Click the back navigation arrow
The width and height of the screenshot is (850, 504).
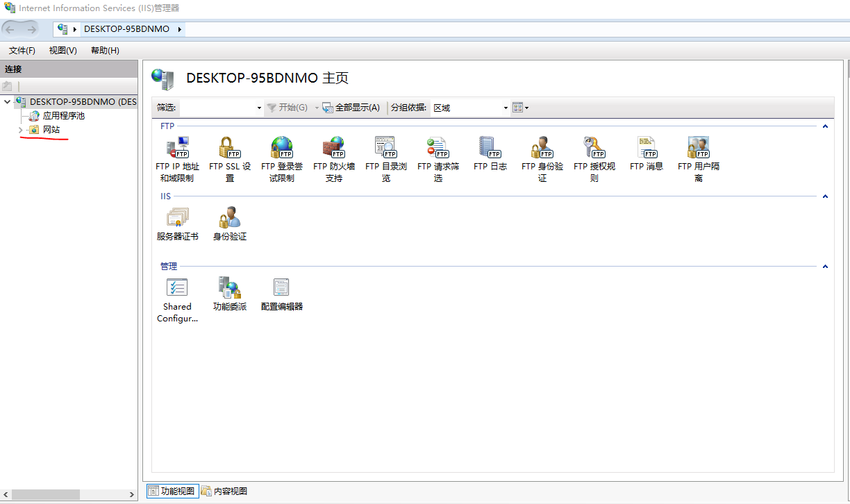pyautogui.click(x=10, y=29)
